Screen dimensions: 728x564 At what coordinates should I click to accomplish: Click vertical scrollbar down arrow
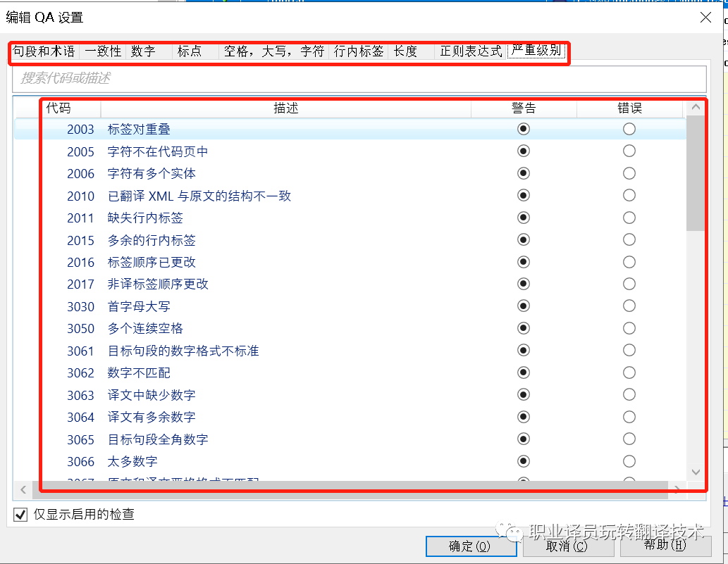(x=696, y=472)
